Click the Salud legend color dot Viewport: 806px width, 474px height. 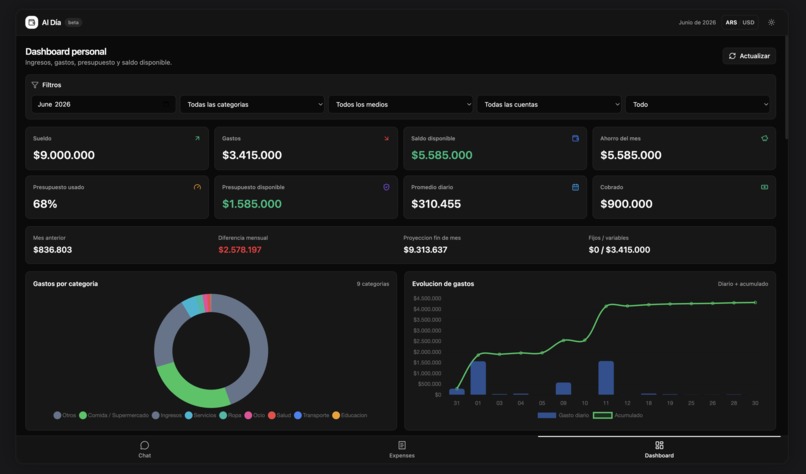click(x=271, y=415)
